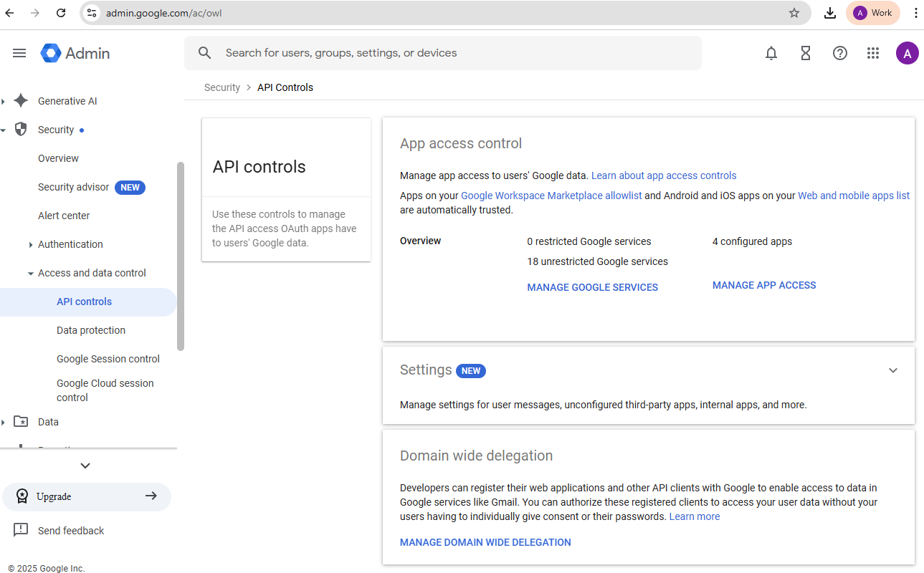Click Security breadcrumb link
924x573 pixels.
(x=222, y=87)
